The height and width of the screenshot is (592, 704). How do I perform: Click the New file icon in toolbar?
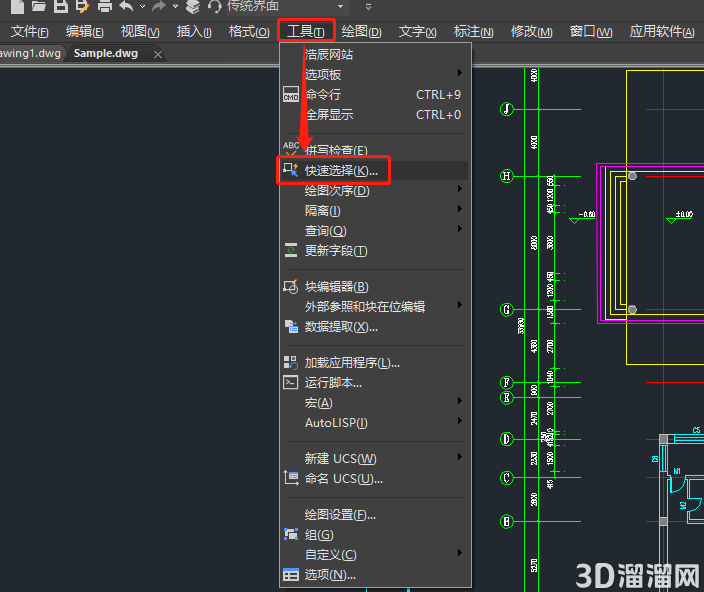tap(17, 6)
